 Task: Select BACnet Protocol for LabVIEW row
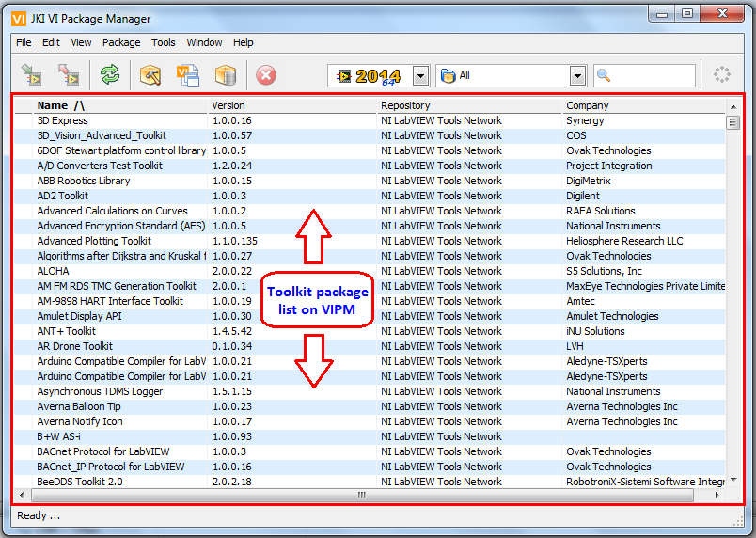[370, 451]
